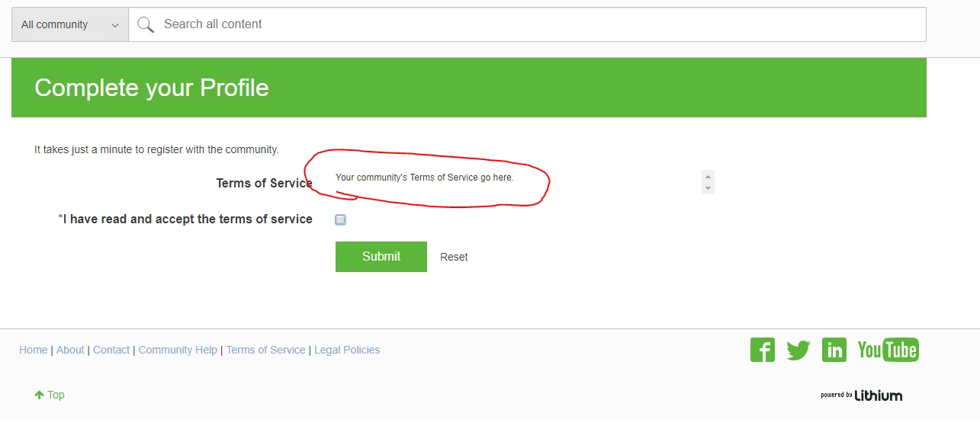Click the up arrow of Terms scroller
The width and height of the screenshot is (980, 445).
pyautogui.click(x=707, y=176)
